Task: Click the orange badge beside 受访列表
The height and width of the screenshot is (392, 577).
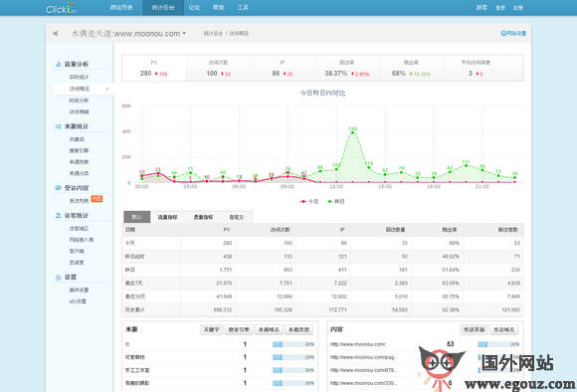Action: [96, 199]
